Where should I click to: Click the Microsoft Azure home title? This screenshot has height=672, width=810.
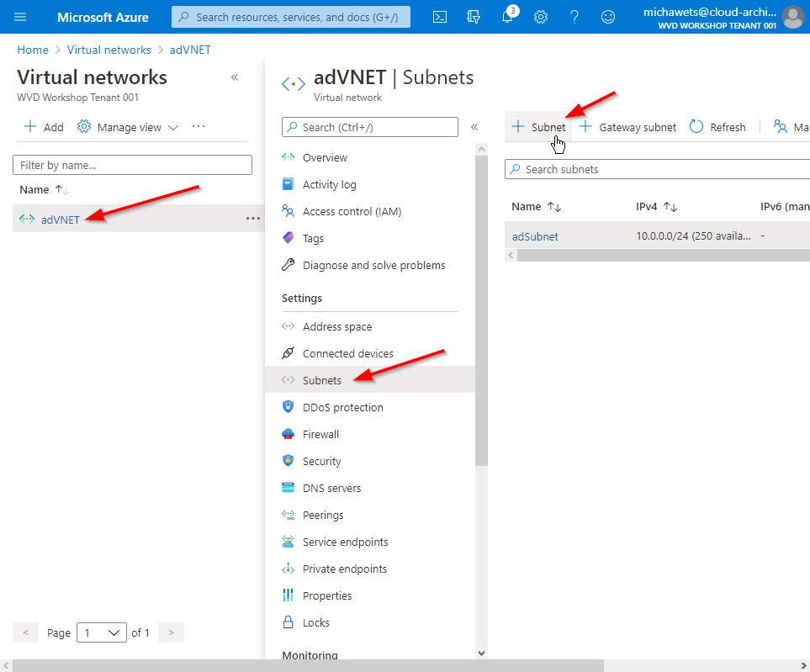103,17
